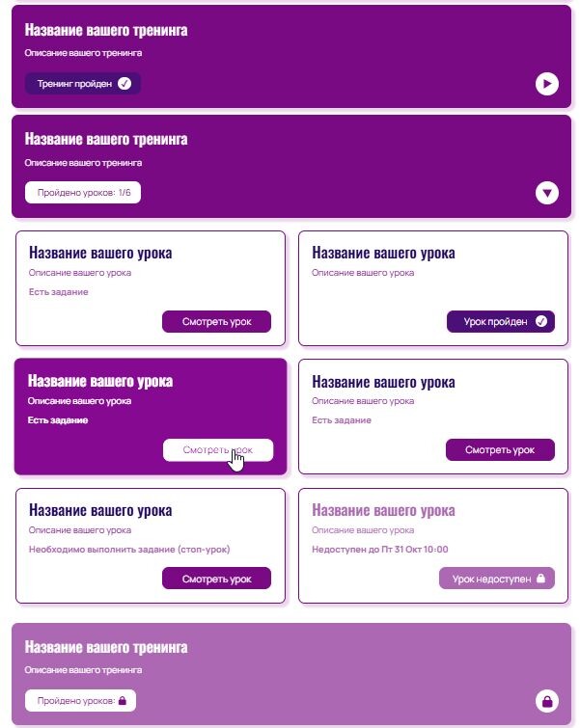
Task: Collapse the training showing 1/6 lessons passed
Action: pyautogui.click(x=546, y=194)
